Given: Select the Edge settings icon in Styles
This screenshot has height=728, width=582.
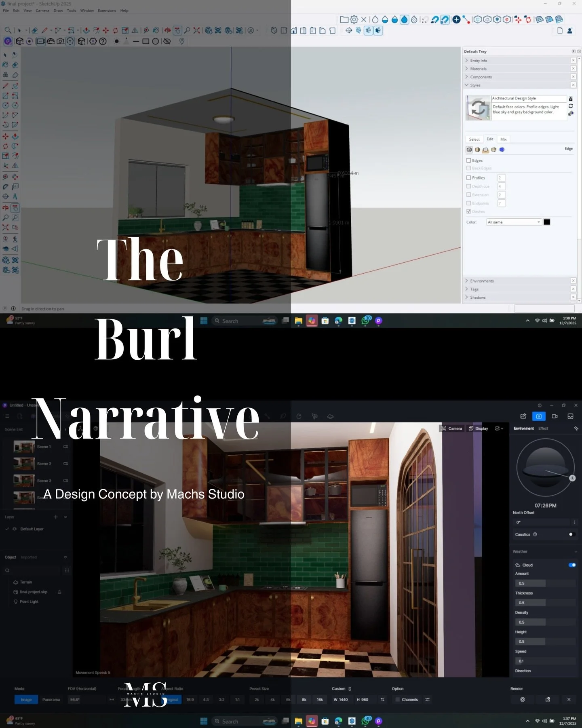Looking at the screenshot, I should coord(469,150).
